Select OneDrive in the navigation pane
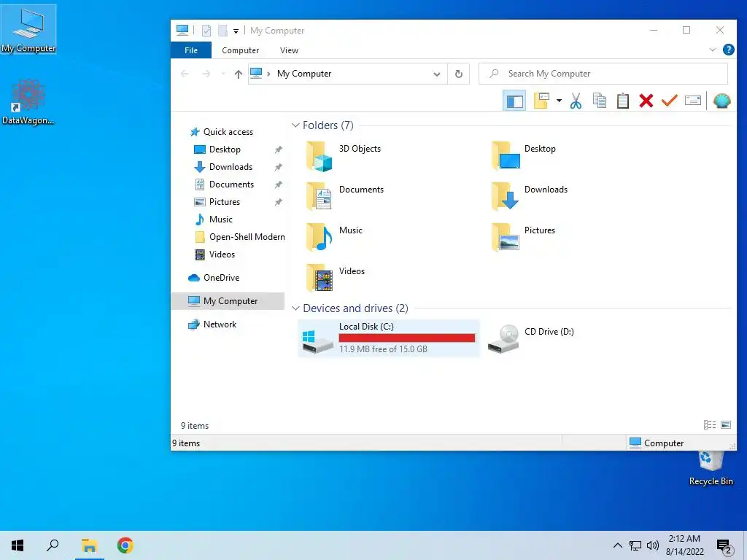This screenshot has height=560, width=747. 221,278
